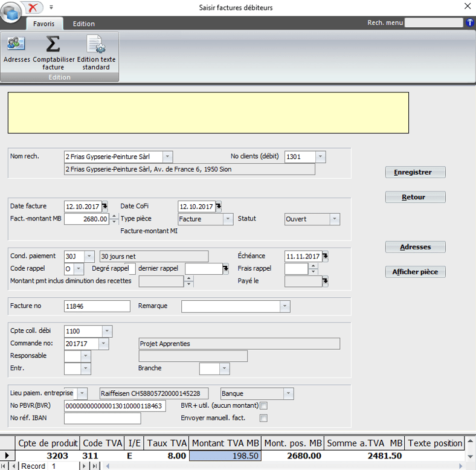The width and height of the screenshot is (476, 470).
Task: Click the No réf. IBAN field
Action: pyautogui.click(x=102, y=419)
